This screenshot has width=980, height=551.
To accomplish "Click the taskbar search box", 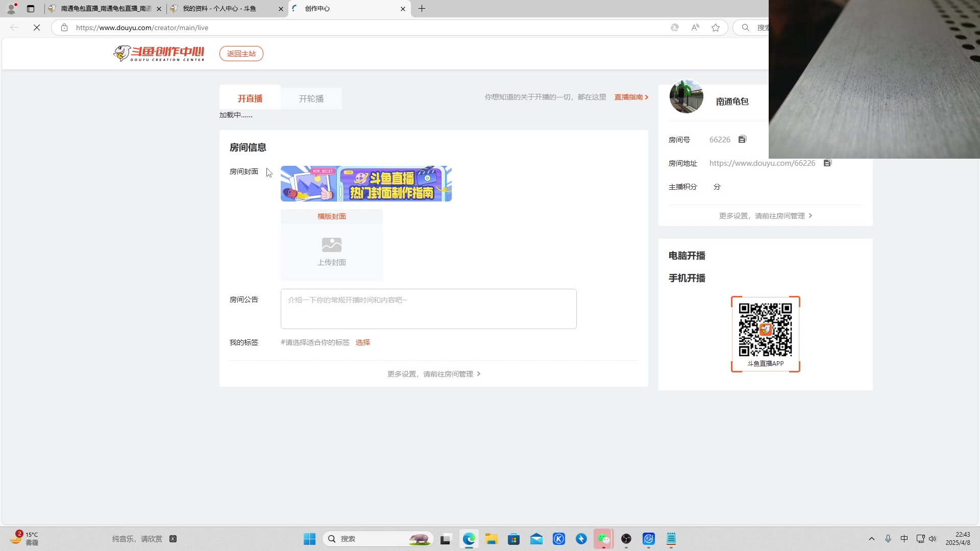I will coord(378,539).
